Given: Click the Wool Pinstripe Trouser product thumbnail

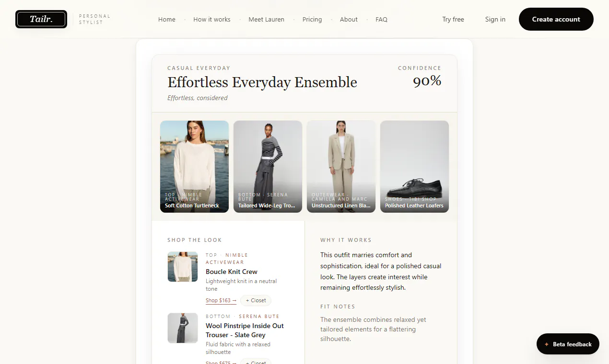Looking at the screenshot, I should (x=183, y=328).
